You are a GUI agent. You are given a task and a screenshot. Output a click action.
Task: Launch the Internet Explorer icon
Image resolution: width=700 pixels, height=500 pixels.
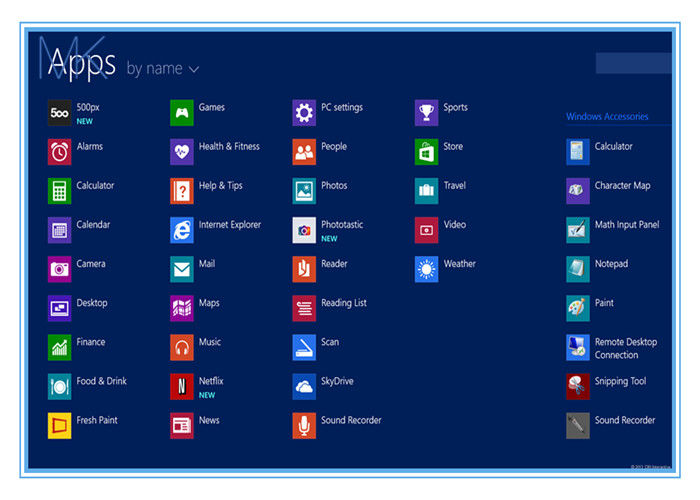pyautogui.click(x=182, y=230)
